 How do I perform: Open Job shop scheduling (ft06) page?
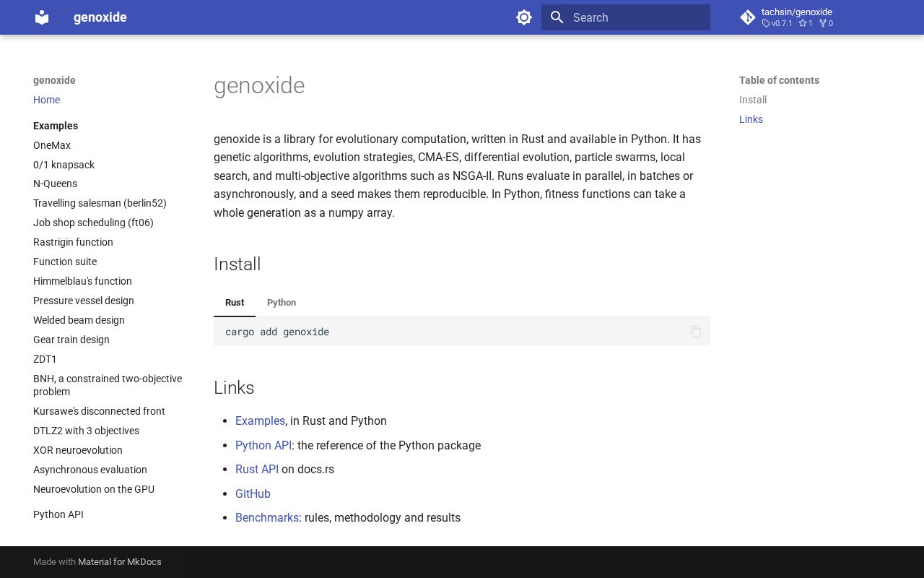click(93, 223)
